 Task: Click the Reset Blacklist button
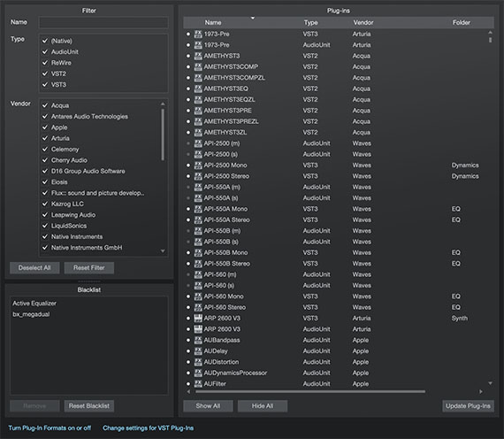coord(89,406)
